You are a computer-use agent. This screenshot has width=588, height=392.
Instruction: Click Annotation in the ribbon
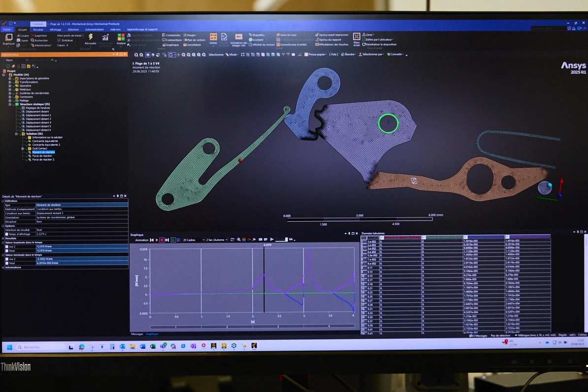(x=193, y=45)
